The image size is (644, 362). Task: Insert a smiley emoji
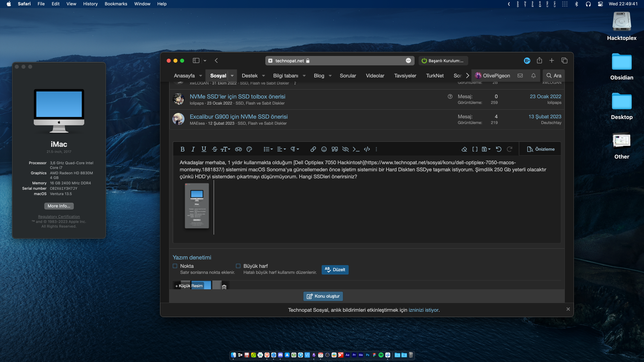point(324,149)
